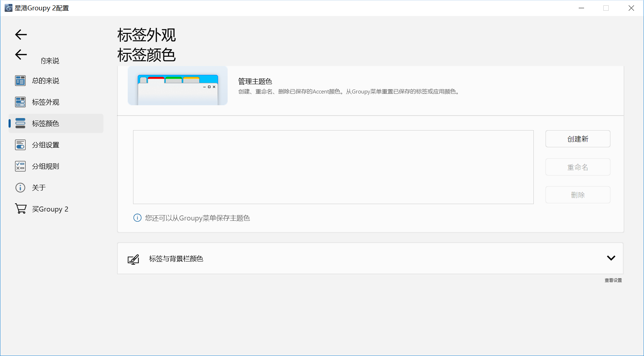Image resolution: width=644 pixels, height=356 pixels.
Task: Click the Groupy app icon in title bar
Action: click(9, 8)
